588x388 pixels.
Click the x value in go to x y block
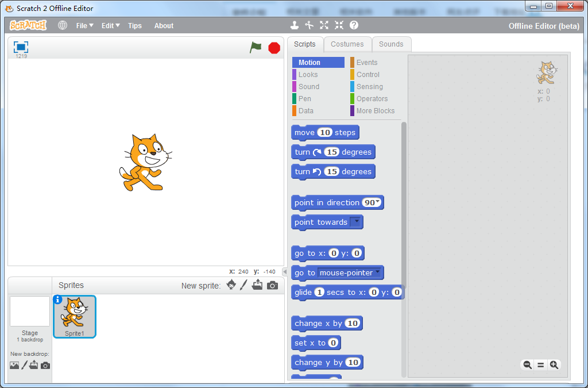(334, 253)
